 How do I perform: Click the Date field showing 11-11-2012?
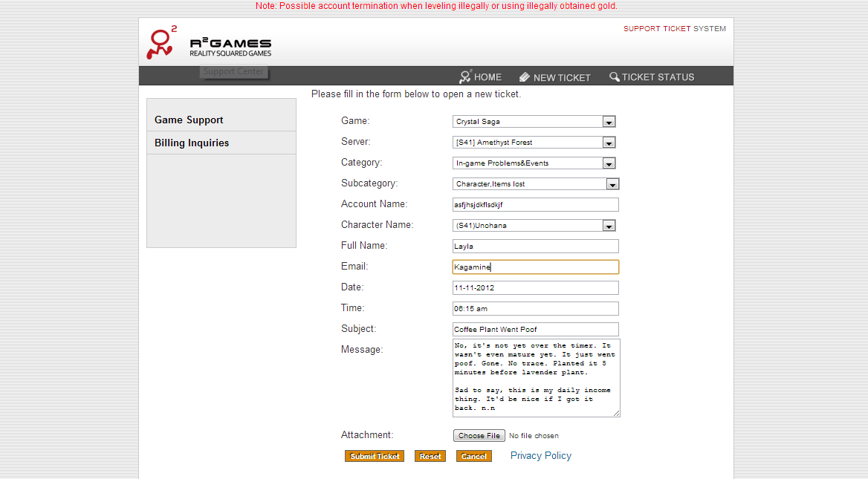pos(535,287)
